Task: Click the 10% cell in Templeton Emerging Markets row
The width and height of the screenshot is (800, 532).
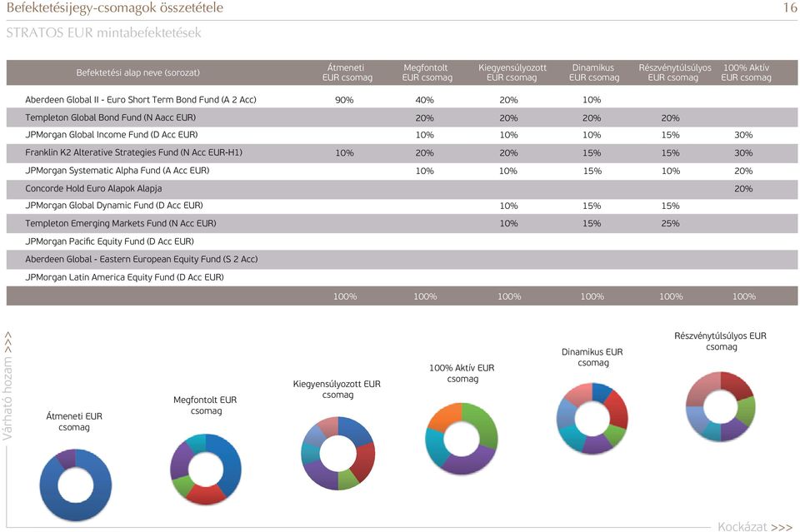Action: coord(508,223)
